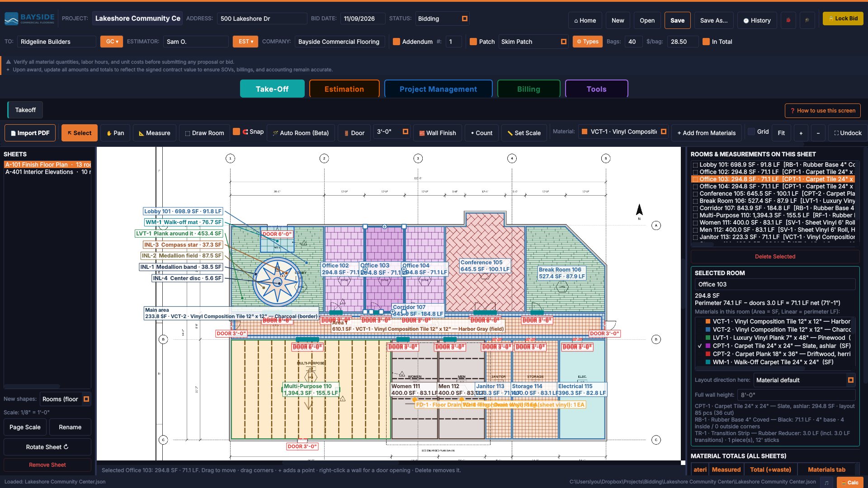Screen dimensions: 868x488
Task: Open the Calc tool in status bar
Action: [850, 482]
